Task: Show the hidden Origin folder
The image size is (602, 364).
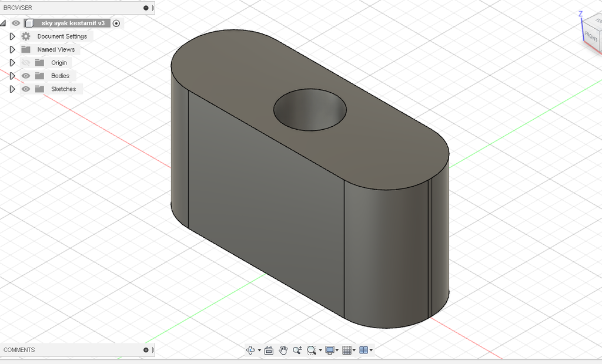Action: click(26, 63)
